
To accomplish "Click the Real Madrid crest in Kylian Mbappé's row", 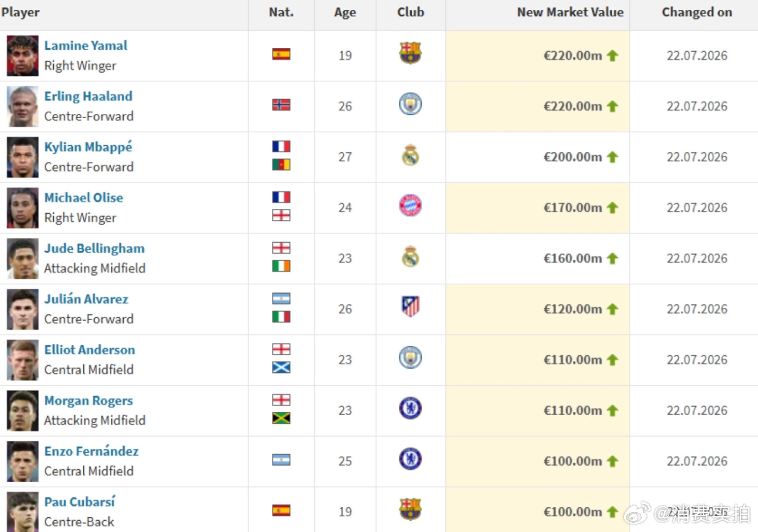I will point(410,155).
